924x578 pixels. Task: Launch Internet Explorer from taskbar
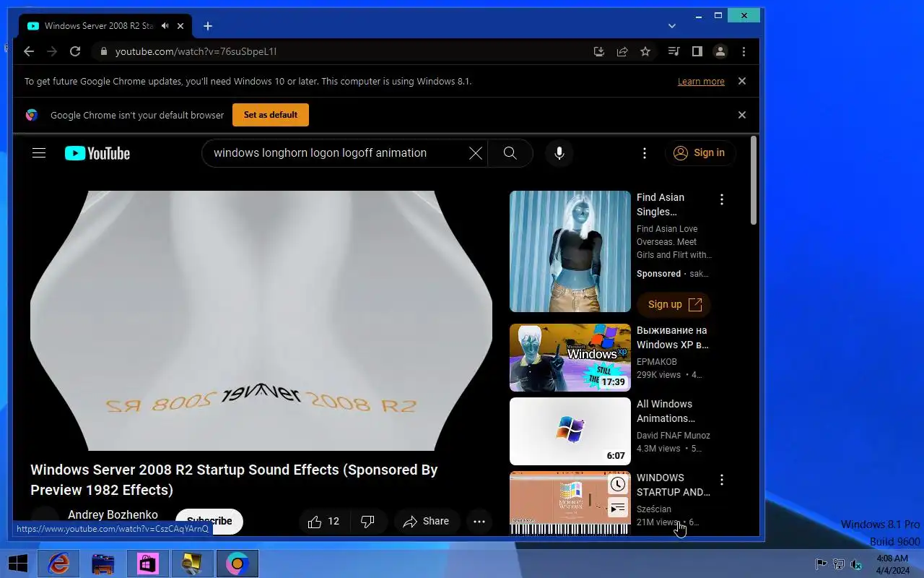point(58,564)
